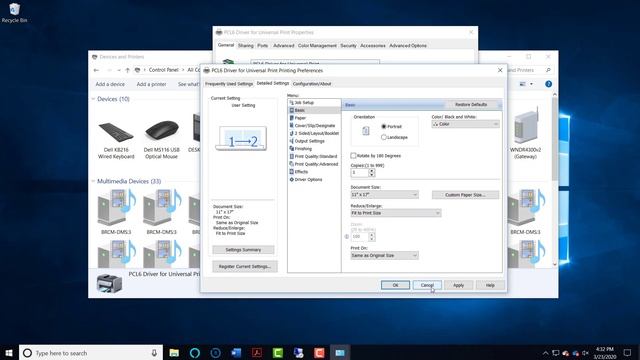Click Restore Defaults button
Viewport: 640px width, 360px height.
[x=471, y=104]
